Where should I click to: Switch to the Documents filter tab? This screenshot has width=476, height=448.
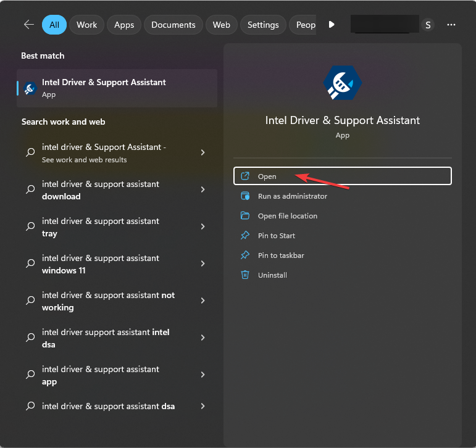tap(173, 25)
